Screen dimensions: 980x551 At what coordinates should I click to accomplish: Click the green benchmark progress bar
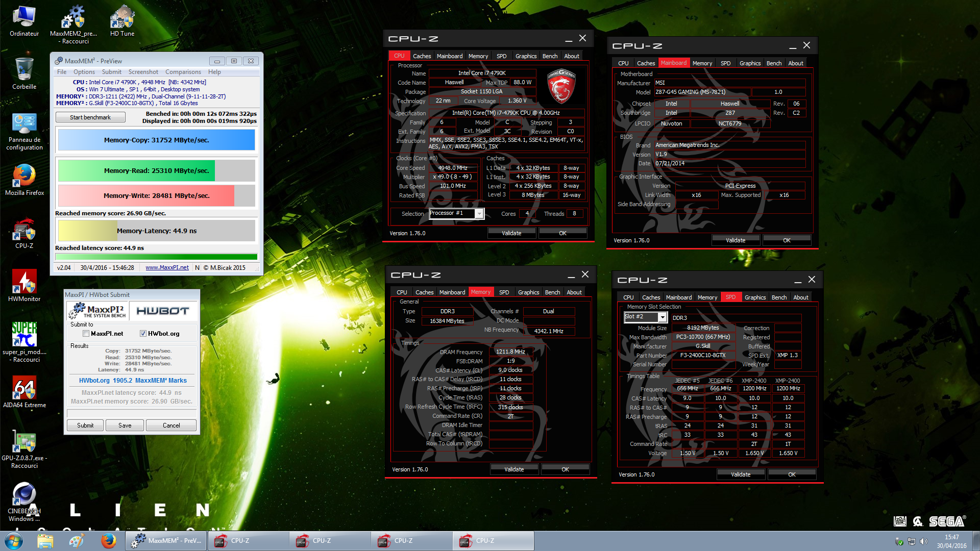(x=156, y=257)
